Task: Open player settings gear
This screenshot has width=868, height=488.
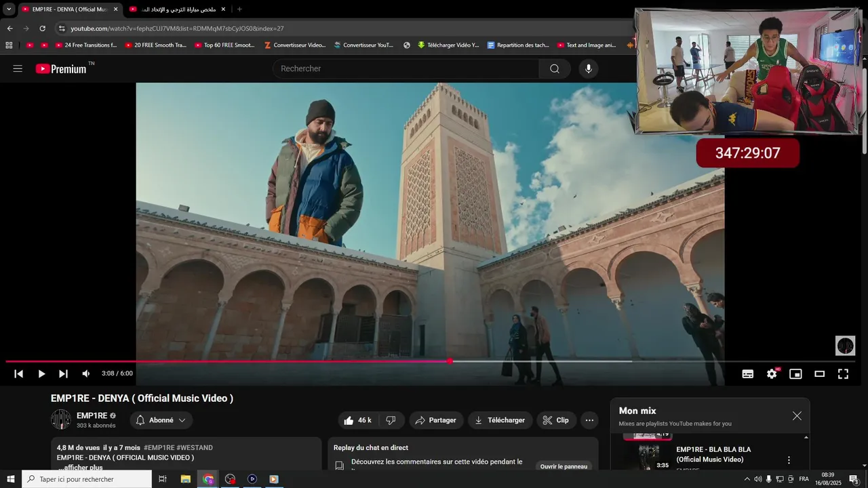Action: [772, 373]
